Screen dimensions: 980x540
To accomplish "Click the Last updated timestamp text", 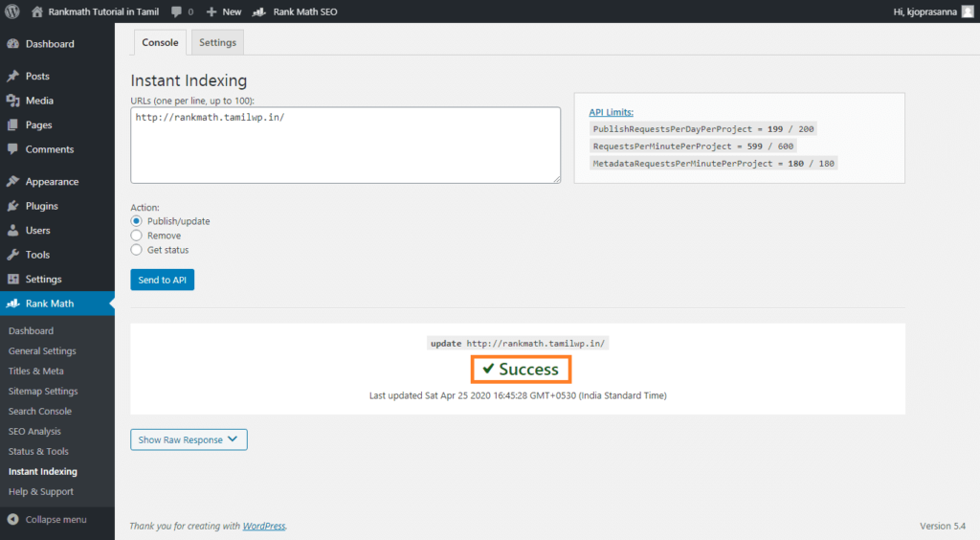I will click(x=518, y=395).
